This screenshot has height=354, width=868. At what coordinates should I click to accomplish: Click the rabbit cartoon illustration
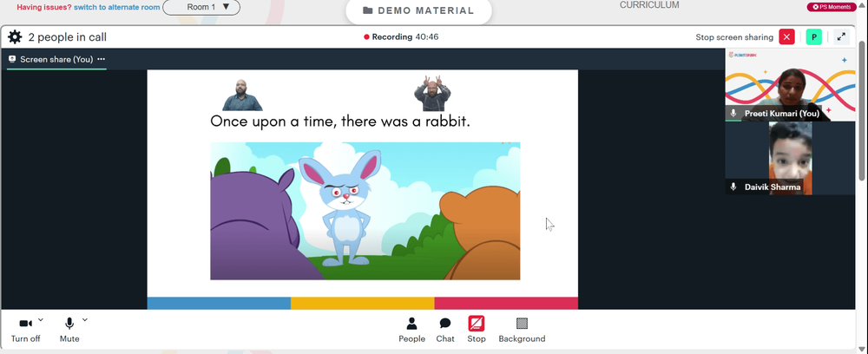point(365,211)
